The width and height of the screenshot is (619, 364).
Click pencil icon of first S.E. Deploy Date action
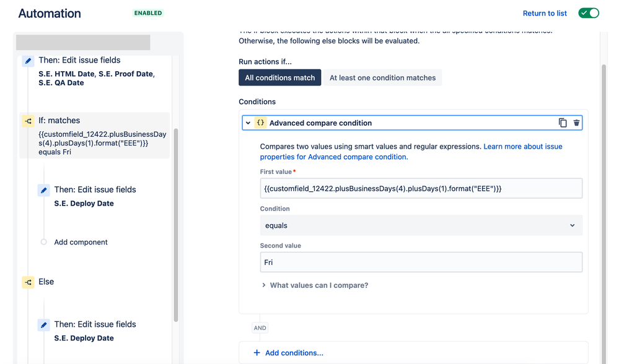(x=44, y=190)
